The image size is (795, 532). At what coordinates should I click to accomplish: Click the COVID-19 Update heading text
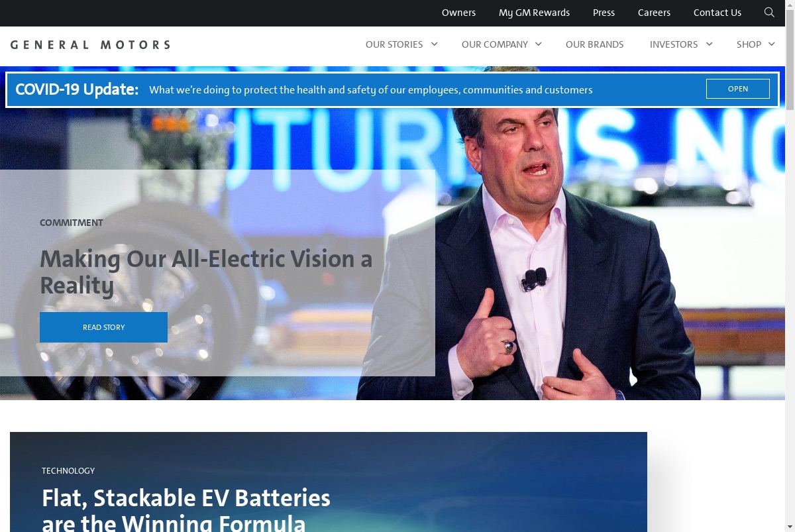[77, 89]
